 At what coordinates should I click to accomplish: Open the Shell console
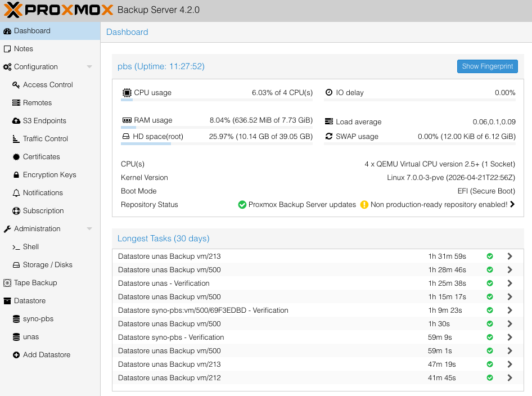[50, 247]
